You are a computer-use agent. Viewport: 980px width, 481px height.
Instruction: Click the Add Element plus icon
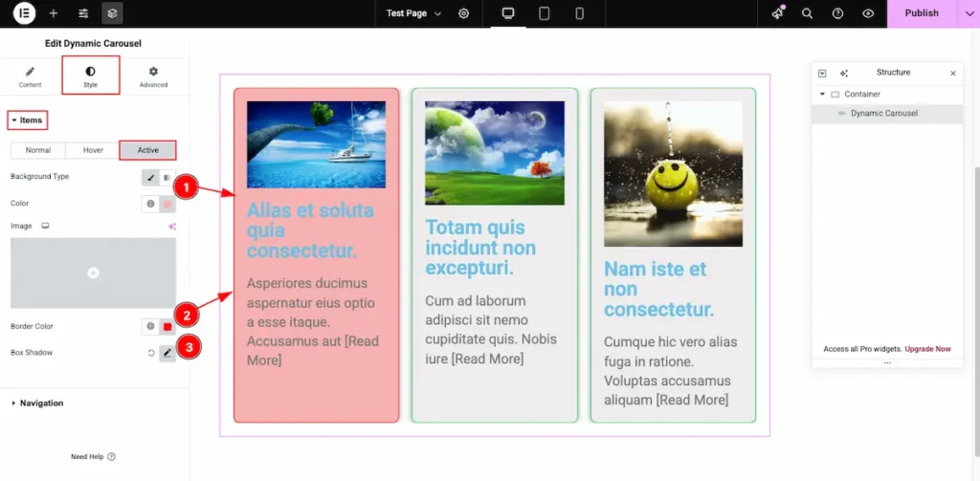point(54,13)
